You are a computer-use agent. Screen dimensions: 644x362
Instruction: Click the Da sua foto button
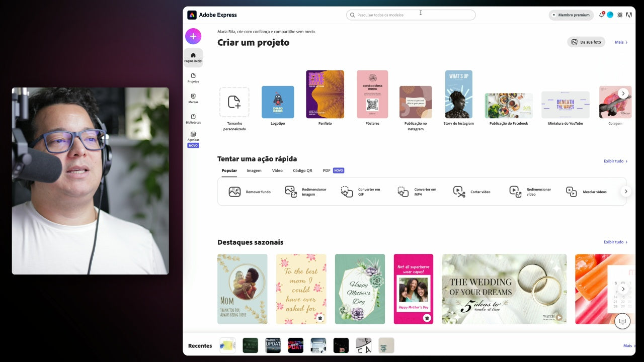click(x=586, y=42)
